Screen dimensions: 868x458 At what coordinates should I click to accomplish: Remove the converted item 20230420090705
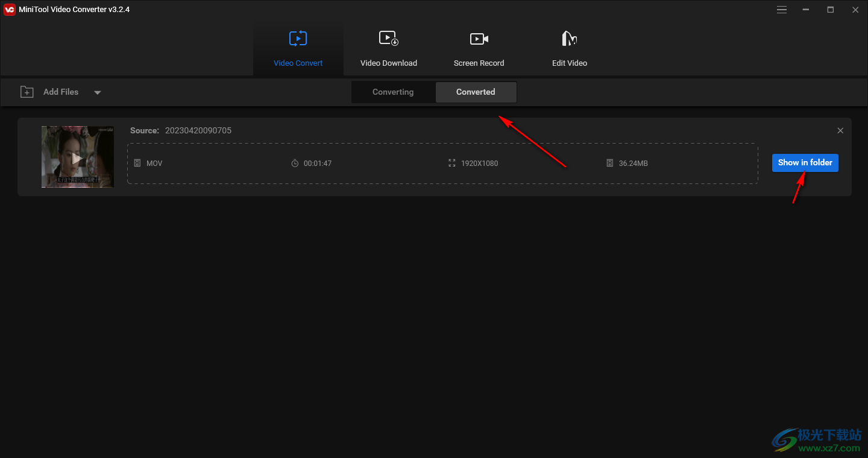(840, 130)
